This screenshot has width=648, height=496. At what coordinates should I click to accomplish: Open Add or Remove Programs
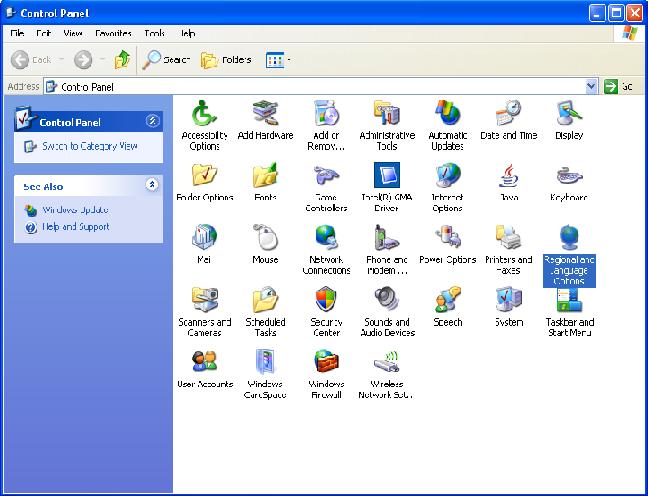326,125
